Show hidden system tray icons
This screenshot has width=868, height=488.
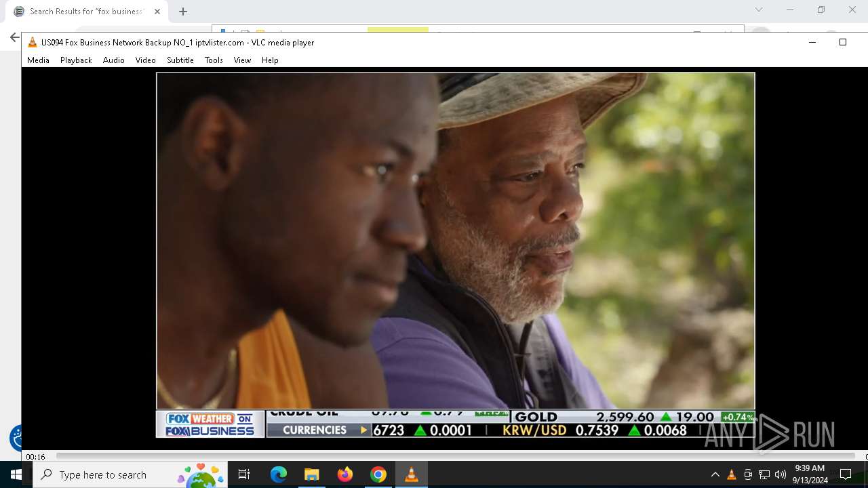pyautogui.click(x=715, y=474)
